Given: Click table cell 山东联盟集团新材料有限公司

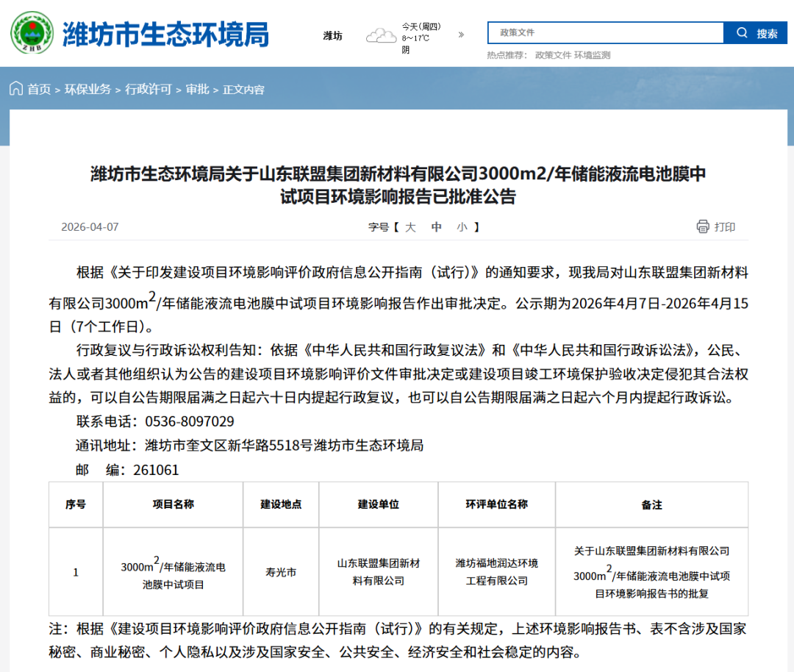Looking at the screenshot, I should click(379, 572).
